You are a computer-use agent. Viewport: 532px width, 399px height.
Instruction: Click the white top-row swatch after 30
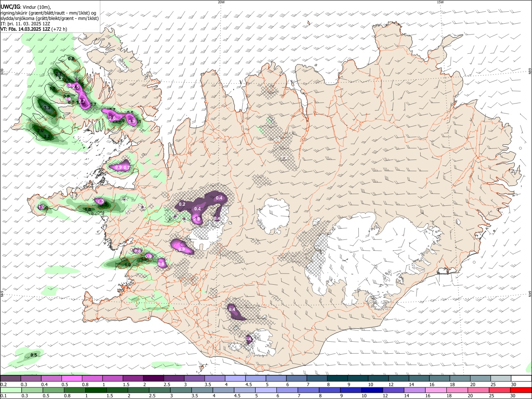(x=521, y=379)
